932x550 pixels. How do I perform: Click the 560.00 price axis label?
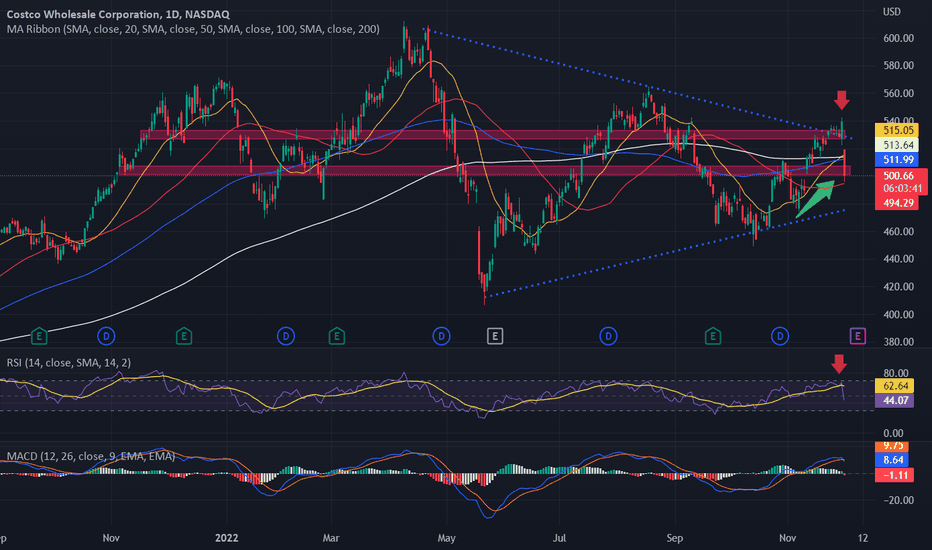pos(898,93)
